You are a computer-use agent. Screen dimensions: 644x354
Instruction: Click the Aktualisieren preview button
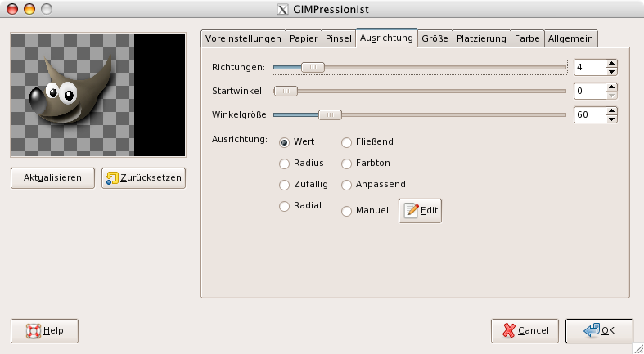coord(52,178)
